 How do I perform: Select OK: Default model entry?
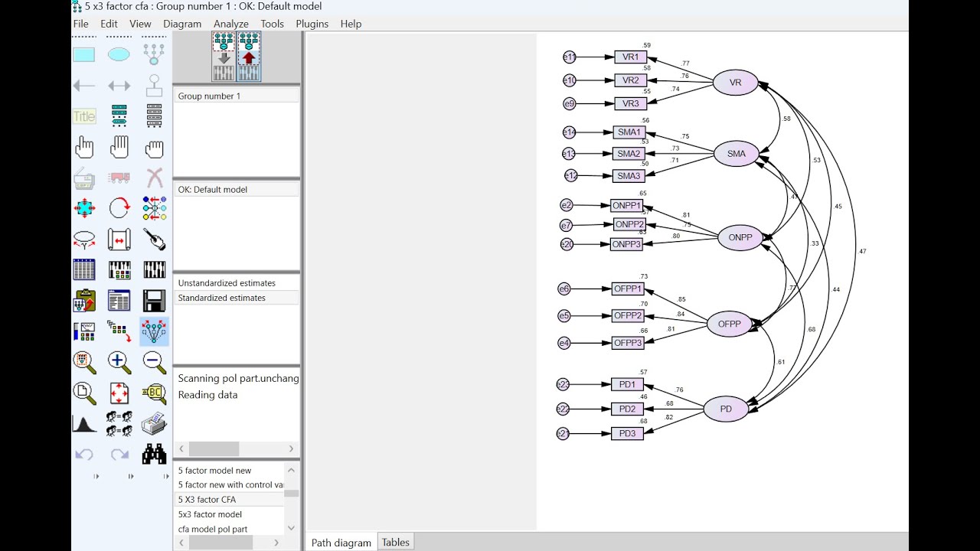point(237,189)
